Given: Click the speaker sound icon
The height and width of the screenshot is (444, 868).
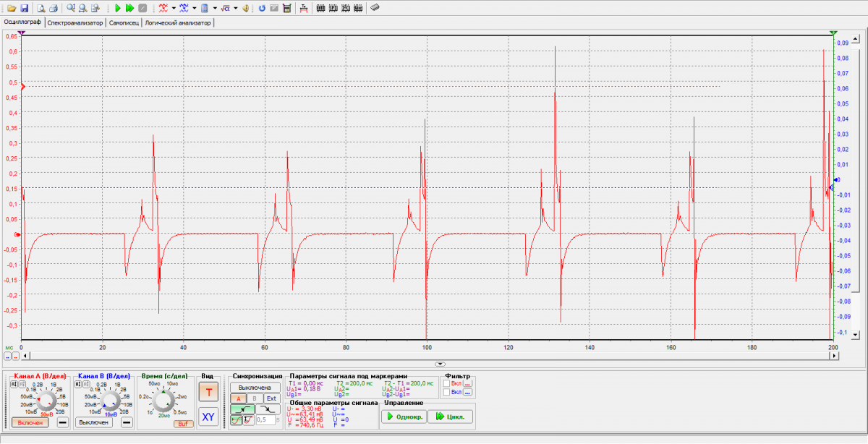Looking at the screenshot, I should [246, 8].
